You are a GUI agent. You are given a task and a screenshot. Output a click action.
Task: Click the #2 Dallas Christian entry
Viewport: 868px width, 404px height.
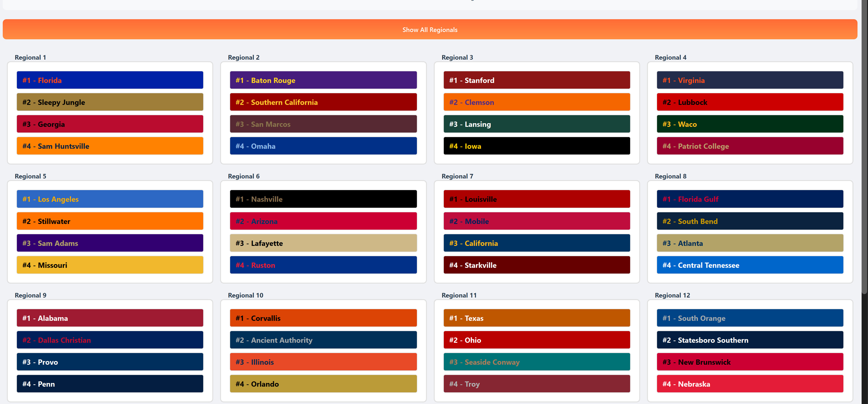click(110, 340)
